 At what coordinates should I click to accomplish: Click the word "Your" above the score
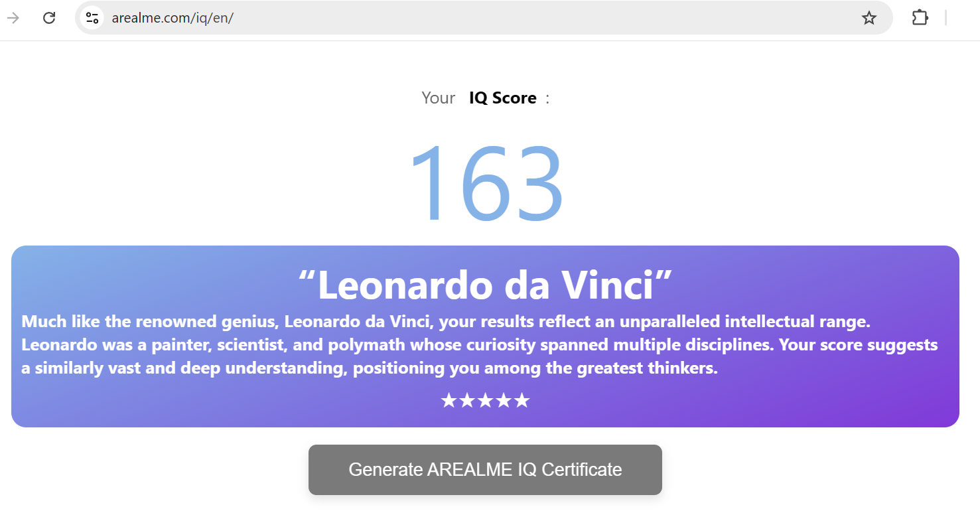438,98
